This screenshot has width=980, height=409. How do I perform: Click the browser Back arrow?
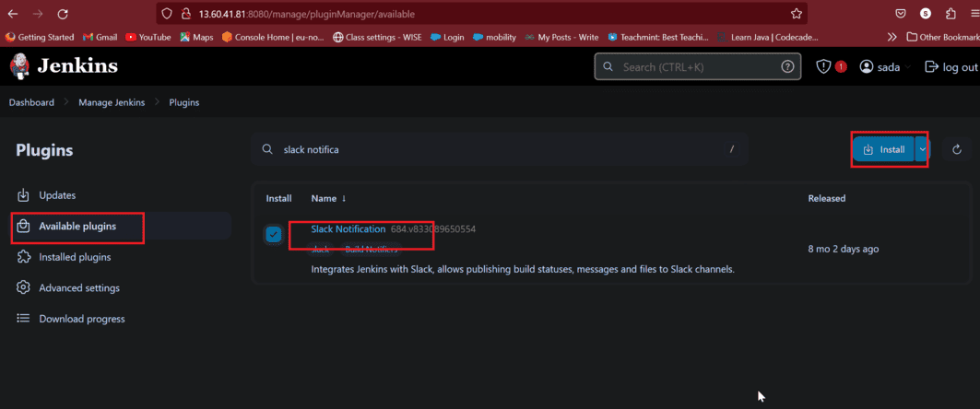click(13, 14)
